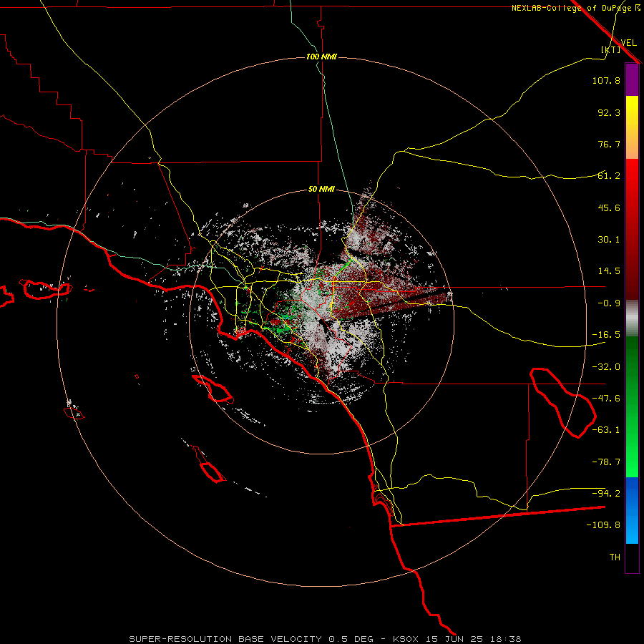644x644 pixels.
Task: Pick the yellow-orange segment of the color bar
Action: click(632, 127)
